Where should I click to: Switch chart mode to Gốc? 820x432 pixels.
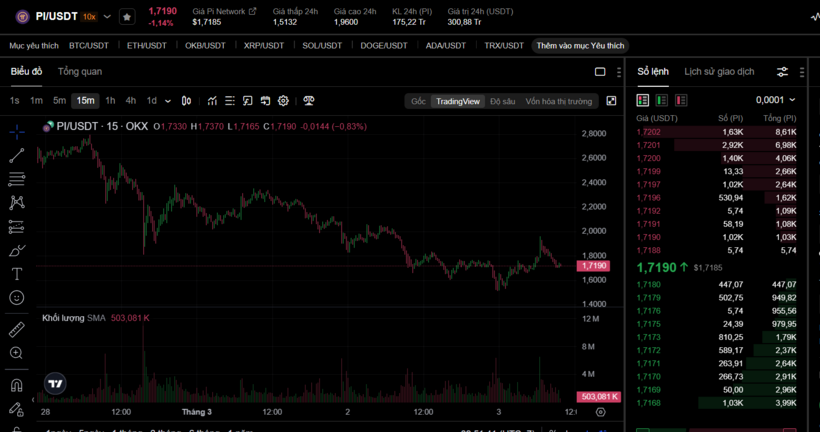point(418,101)
